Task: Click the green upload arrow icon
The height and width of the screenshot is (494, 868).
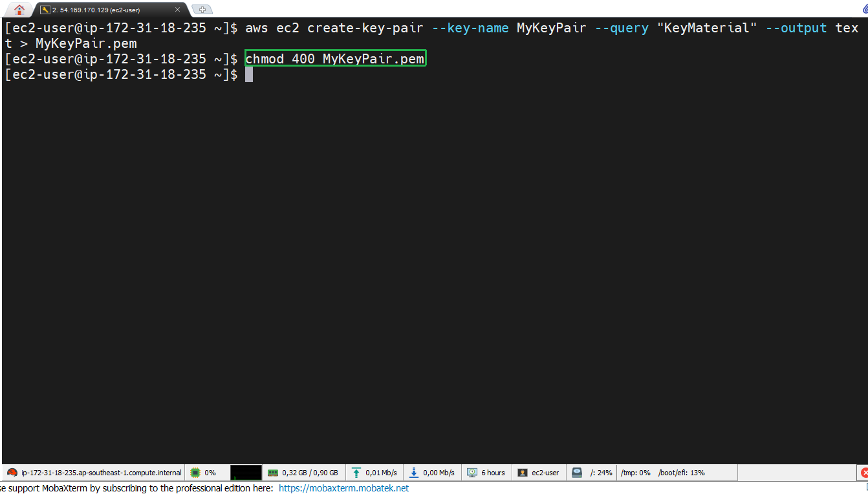Action: coord(356,473)
